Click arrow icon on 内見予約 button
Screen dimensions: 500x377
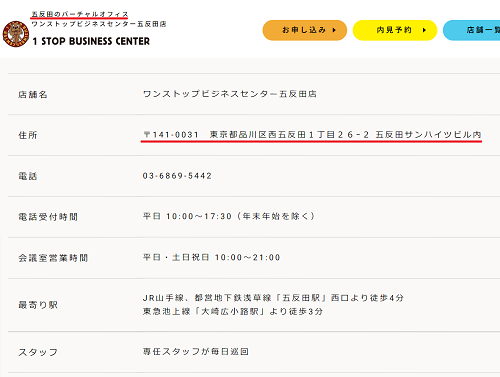point(424,30)
